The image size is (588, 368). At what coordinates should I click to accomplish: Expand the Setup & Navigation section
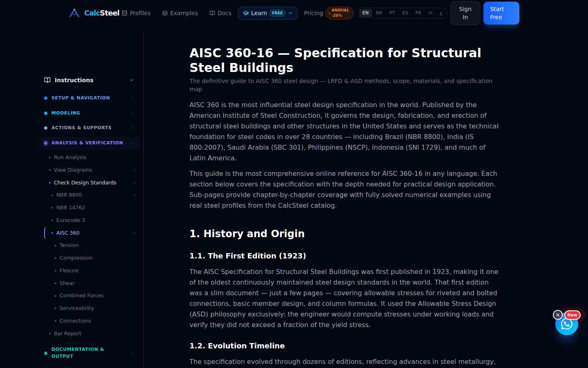coord(133,98)
